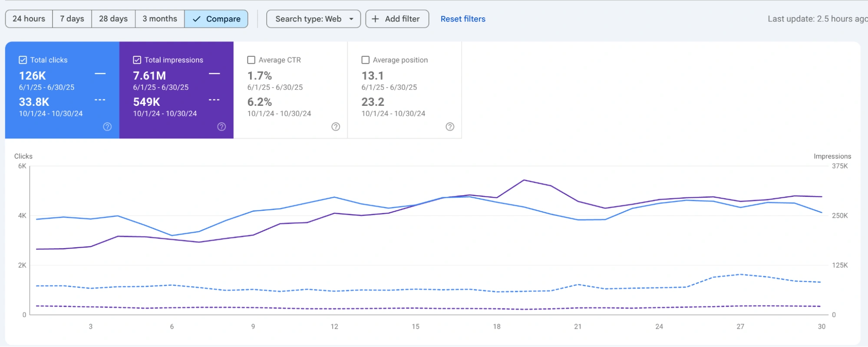
Task: Click dashed line legend in Total impressions card
Action: click(214, 100)
